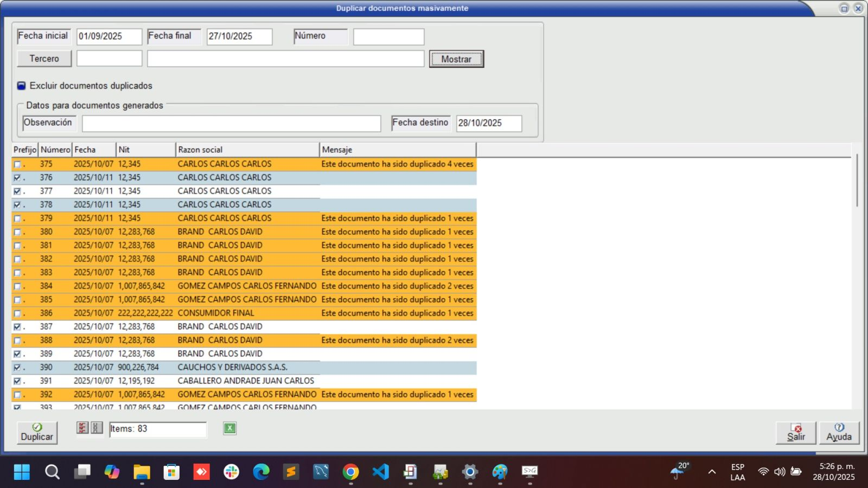
Task: Toggle Excluir documentos duplicados checkbox
Action: click(x=22, y=86)
